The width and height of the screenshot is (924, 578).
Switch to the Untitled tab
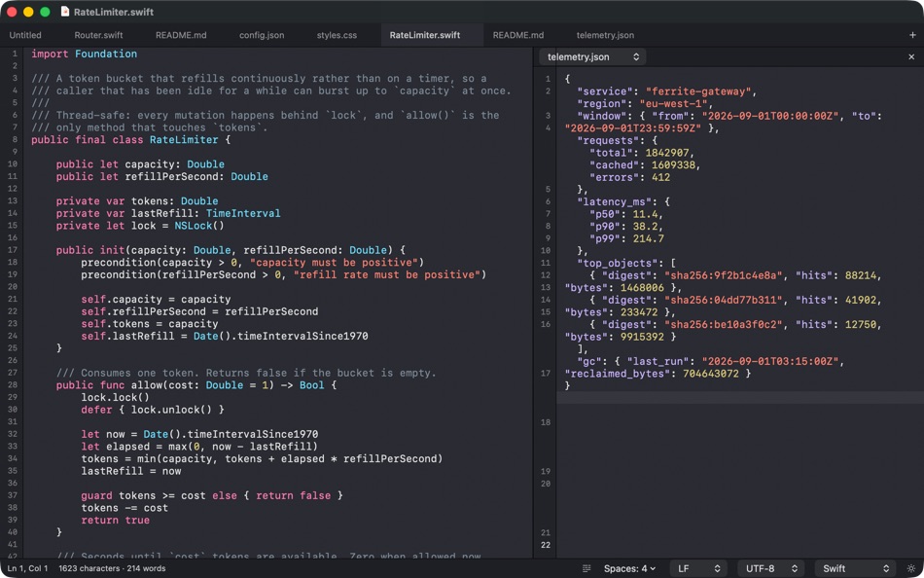(x=25, y=35)
